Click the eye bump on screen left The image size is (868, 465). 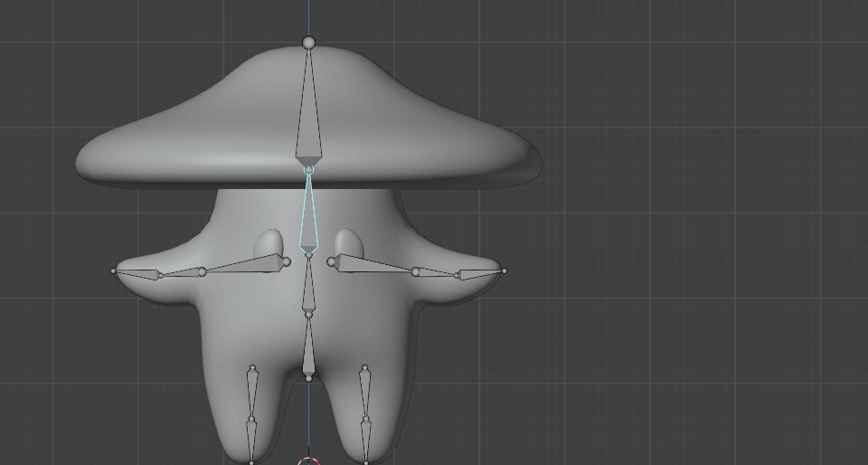click(269, 242)
